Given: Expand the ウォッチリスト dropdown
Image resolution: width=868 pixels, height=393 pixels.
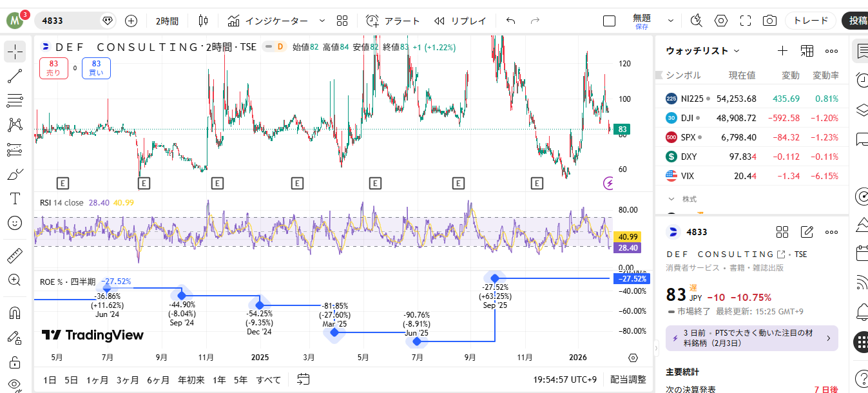Looking at the screenshot, I should [737, 51].
